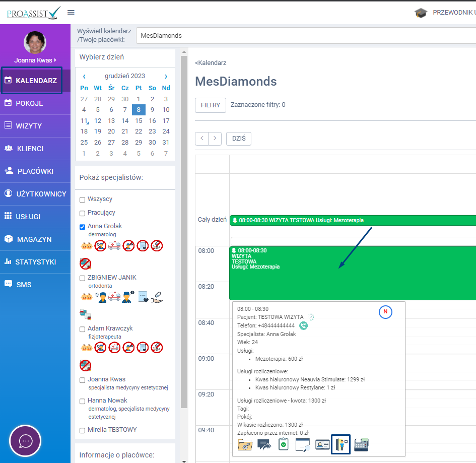This screenshot has width=476, height=463.
Task: Open the chat bubble support widget
Action: [25, 441]
